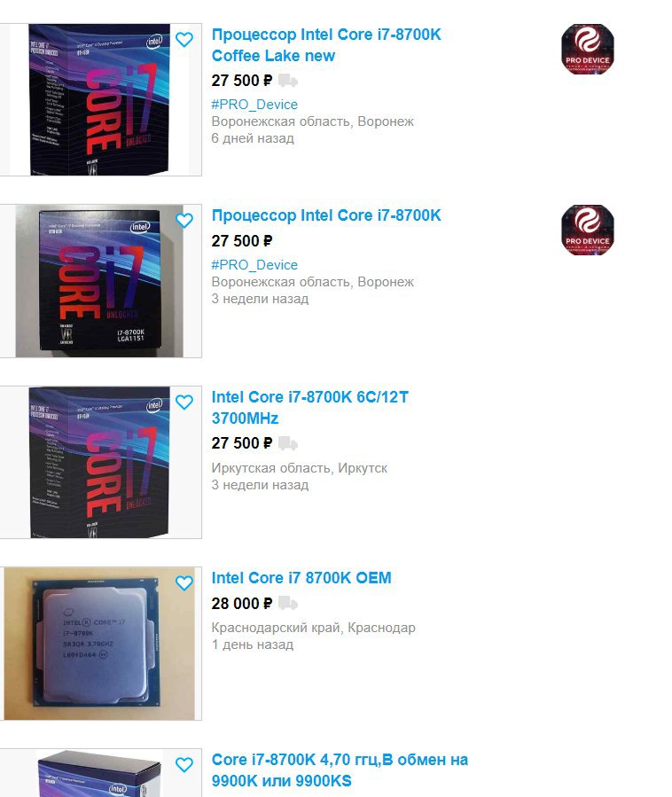This screenshot has width=672, height=797.
Task: Open thumbnail of the Иркутск i7 box listing
Action: click(x=101, y=462)
